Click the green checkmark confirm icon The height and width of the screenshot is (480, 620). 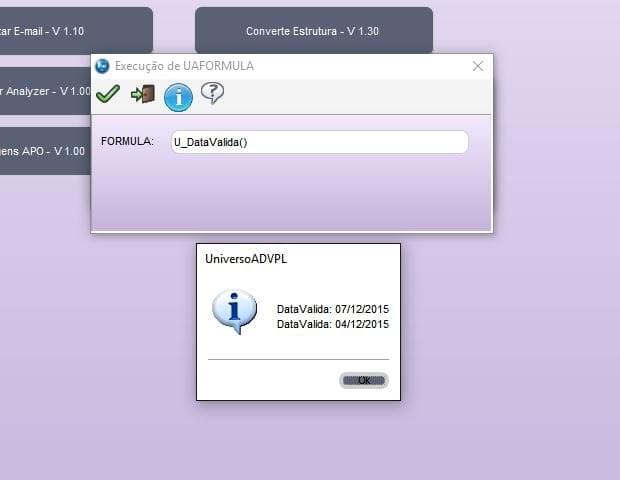click(x=108, y=94)
